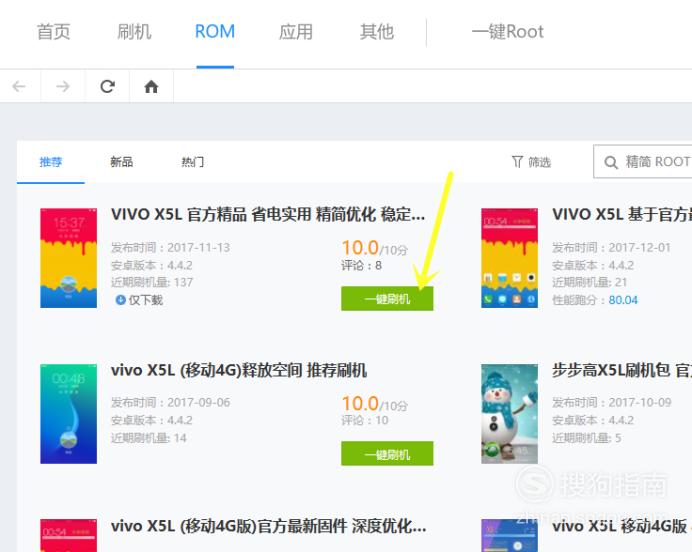Switch to the 热门 tab
Image resolution: width=692 pixels, height=552 pixels.
[x=193, y=162]
